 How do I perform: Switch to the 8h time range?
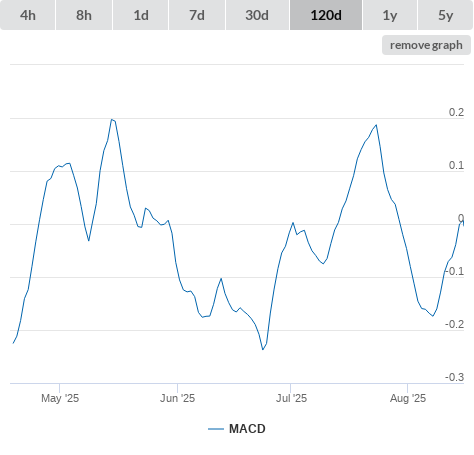click(84, 15)
